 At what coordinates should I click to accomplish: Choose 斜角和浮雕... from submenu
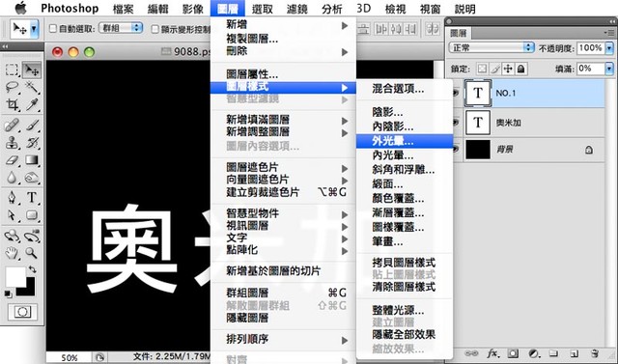coord(405,170)
